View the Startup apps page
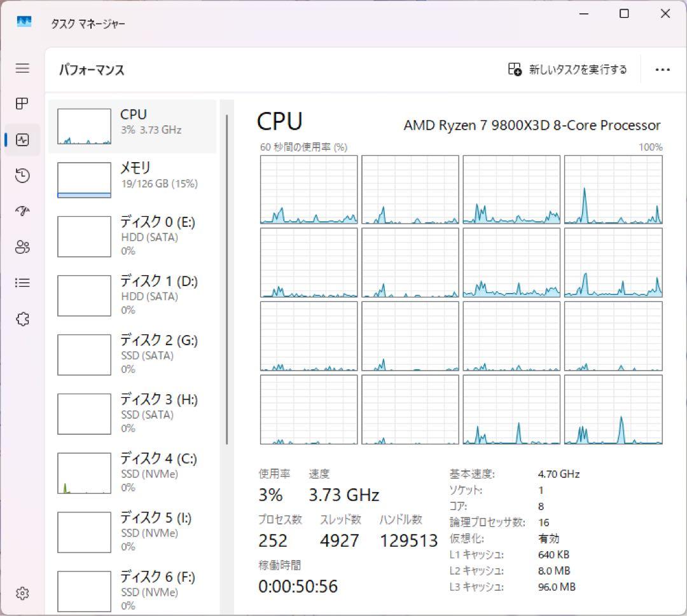This screenshot has width=687, height=616. (22, 211)
